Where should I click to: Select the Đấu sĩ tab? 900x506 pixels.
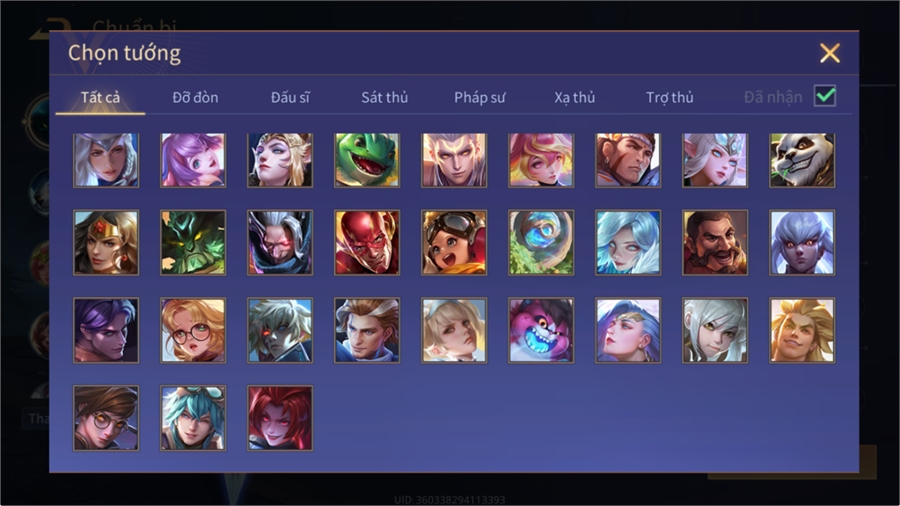290,98
